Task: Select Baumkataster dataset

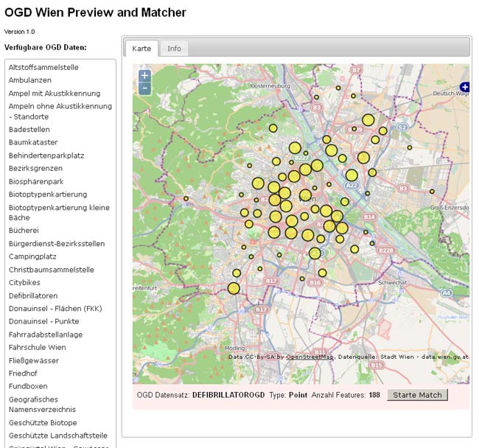Action: (33, 142)
